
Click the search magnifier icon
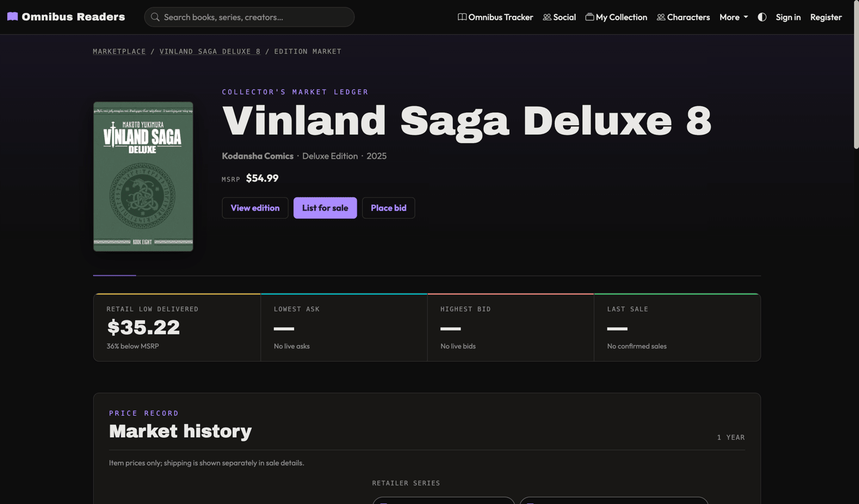click(155, 17)
